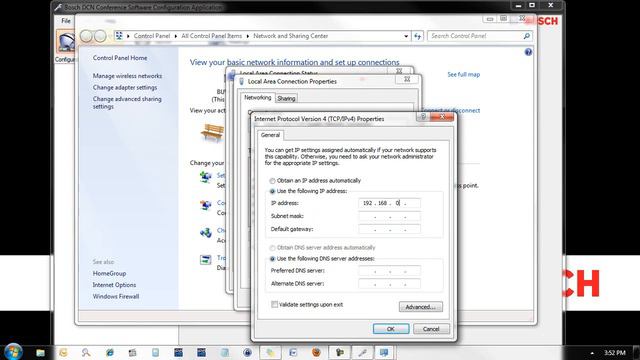The image size is (640, 360).
Task: Click the Preferred DNS server field
Action: (389, 271)
